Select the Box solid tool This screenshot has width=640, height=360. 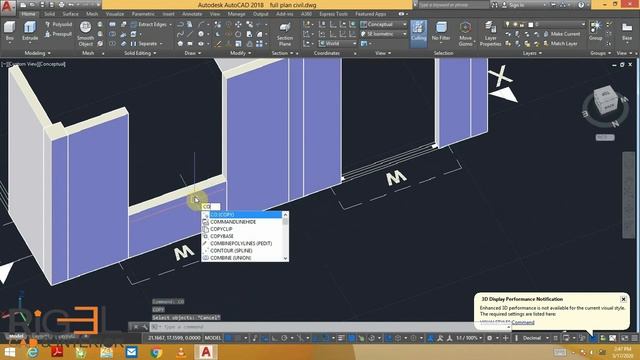(9, 31)
